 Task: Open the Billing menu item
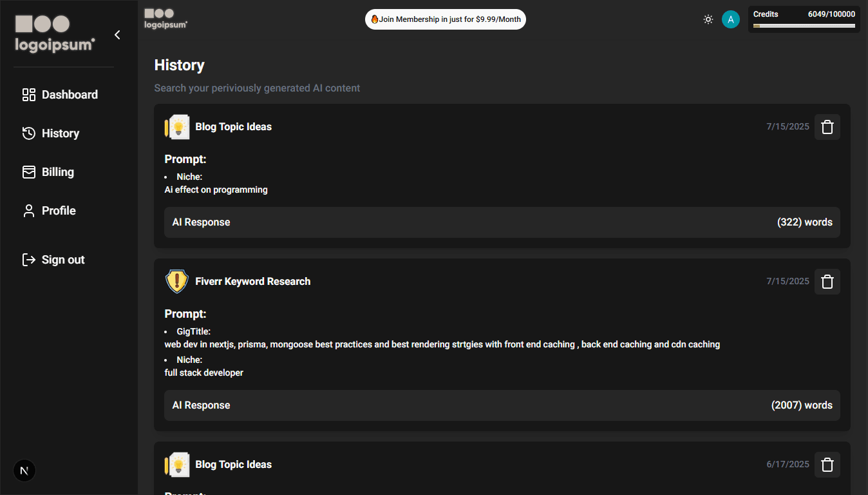click(x=57, y=171)
